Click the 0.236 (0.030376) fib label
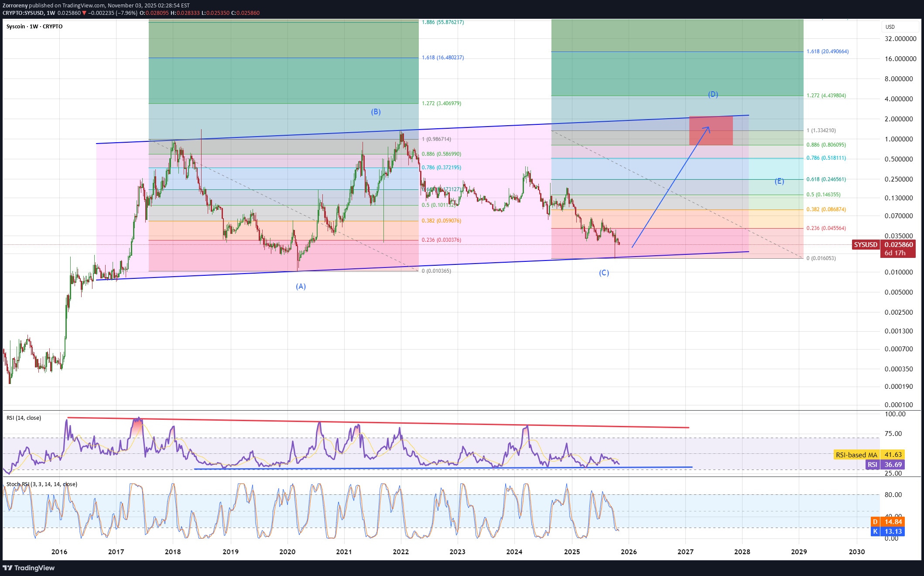The height and width of the screenshot is (576, 924). (441, 240)
